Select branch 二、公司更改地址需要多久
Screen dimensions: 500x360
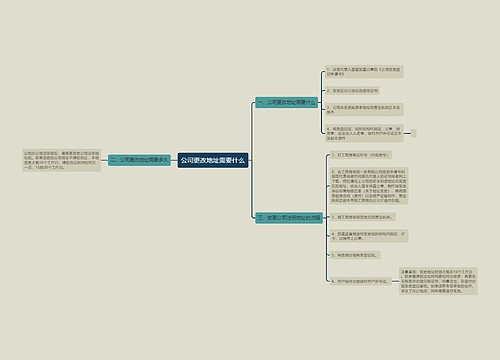click(x=139, y=160)
